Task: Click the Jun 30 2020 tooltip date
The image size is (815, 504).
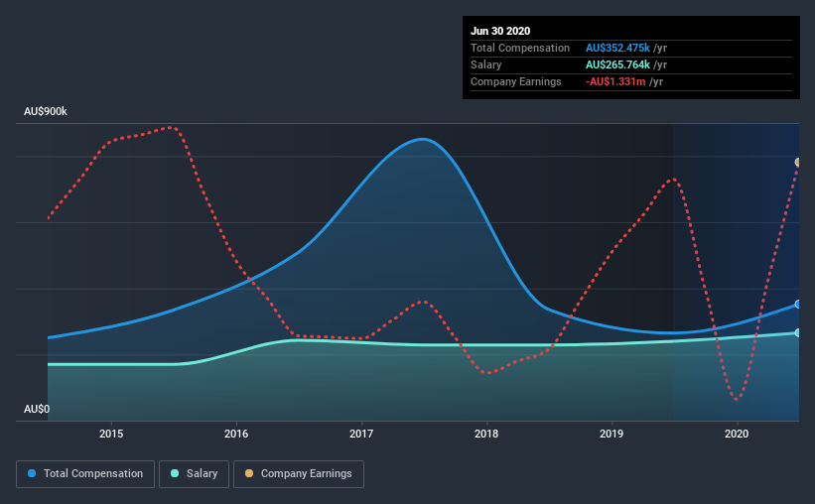Action: (x=500, y=31)
